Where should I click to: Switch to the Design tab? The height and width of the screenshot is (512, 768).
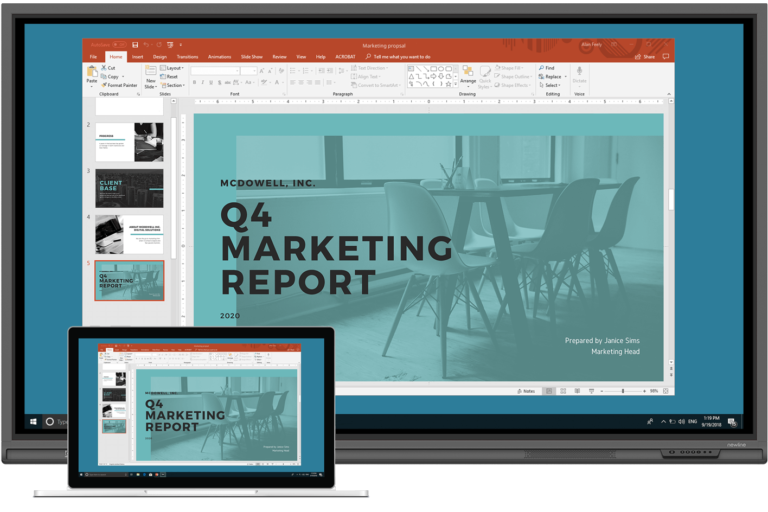[160, 57]
